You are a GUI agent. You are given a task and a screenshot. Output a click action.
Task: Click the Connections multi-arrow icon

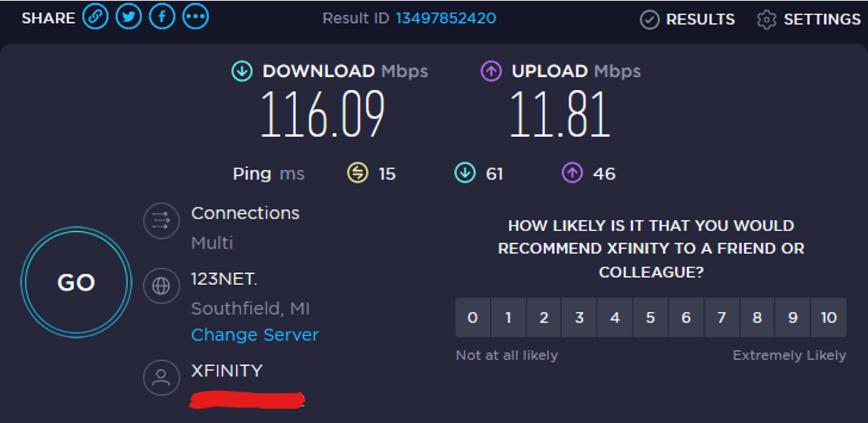point(161,220)
